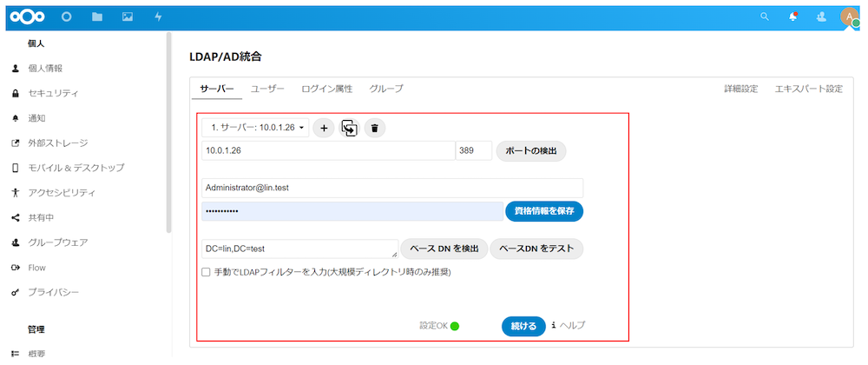
Task: Open the ヘルプ link
Action: 572,325
